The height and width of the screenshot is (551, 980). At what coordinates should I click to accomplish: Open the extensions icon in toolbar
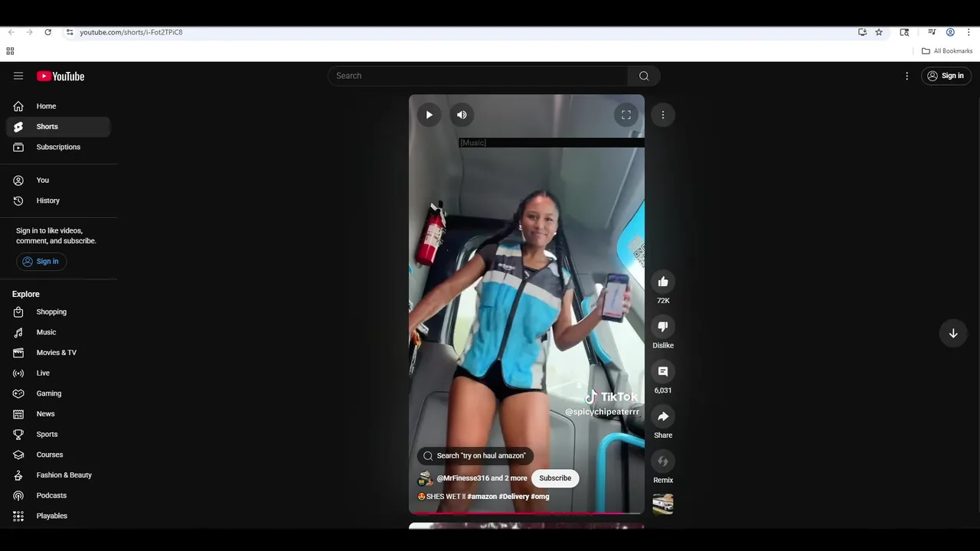click(904, 32)
